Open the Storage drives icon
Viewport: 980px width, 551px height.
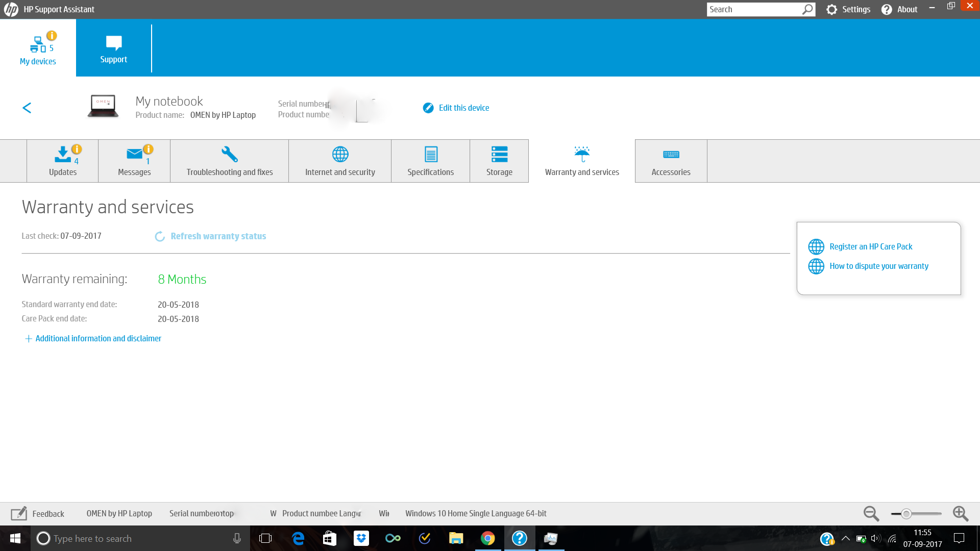[499, 155]
